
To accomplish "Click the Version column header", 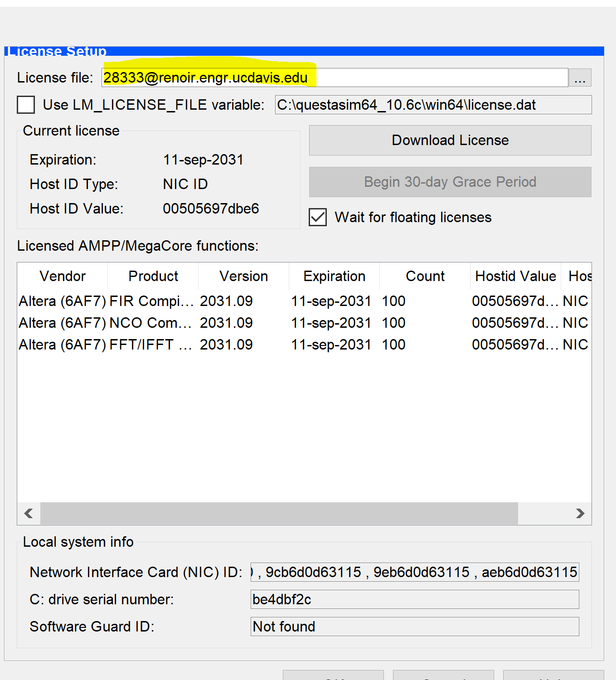I will pyautogui.click(x=243, y=276).
